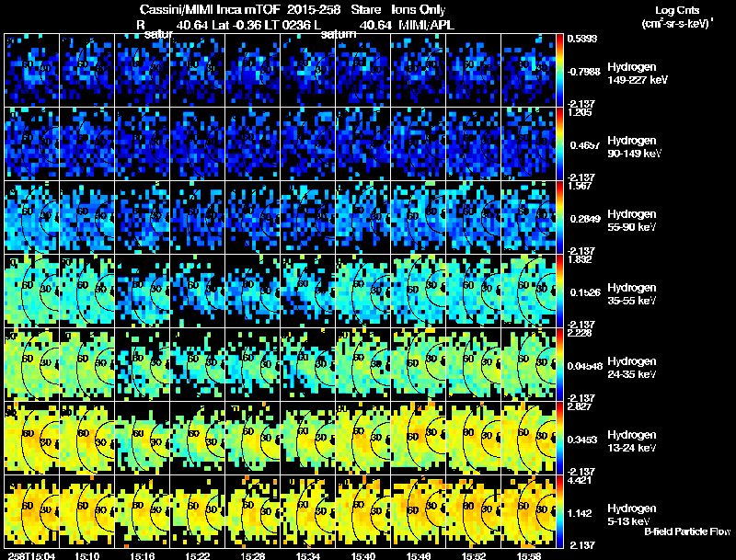The height and width of the screenshot is (560, 736).
Task: Open the 35-55 keV image panel at 15:16
Action: [143, 291]
